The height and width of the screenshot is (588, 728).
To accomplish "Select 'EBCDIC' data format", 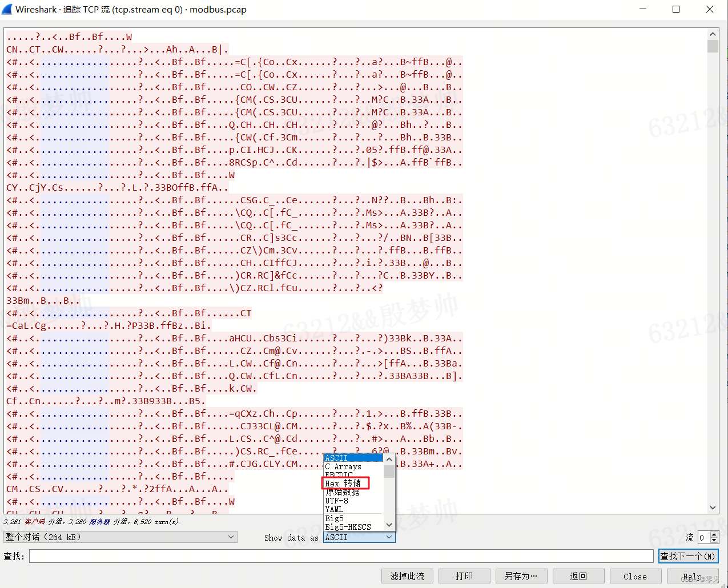I will [339, 474].
